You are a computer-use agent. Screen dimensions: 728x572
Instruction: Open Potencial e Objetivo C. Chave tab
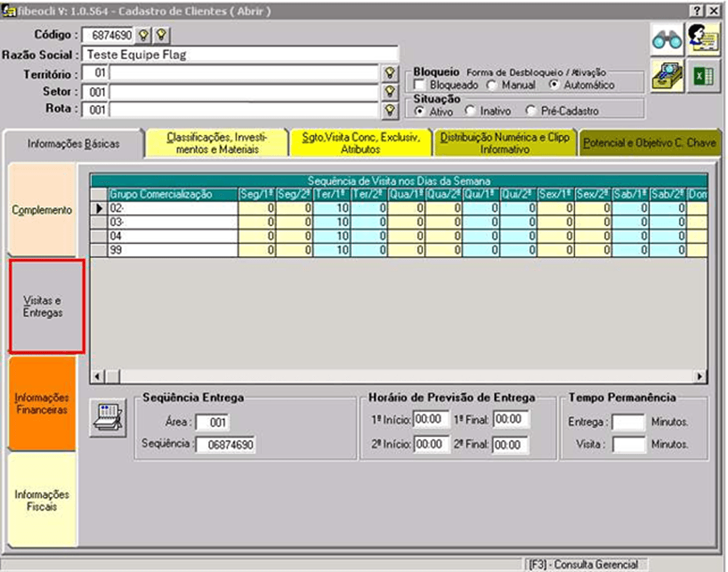click(x=649, y=143)
